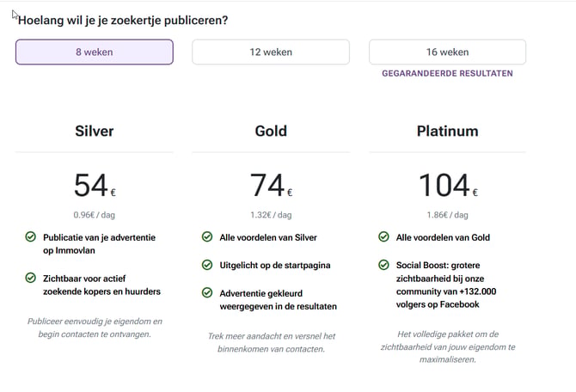The height and width of the screenshot is (392, 576).
Task: Click the Gegarandeerde Resultaten label
Action: [447, 73]
